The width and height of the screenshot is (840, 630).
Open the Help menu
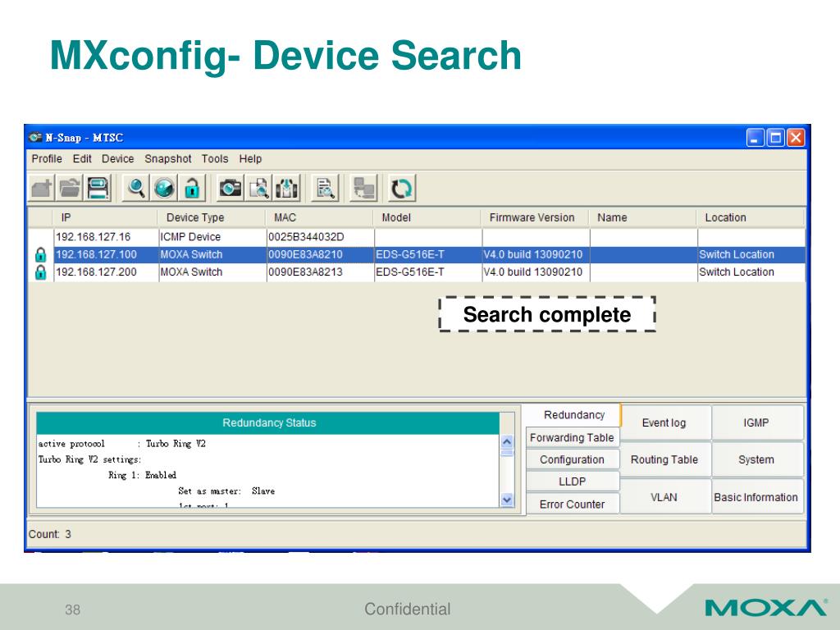click(250, 158)
